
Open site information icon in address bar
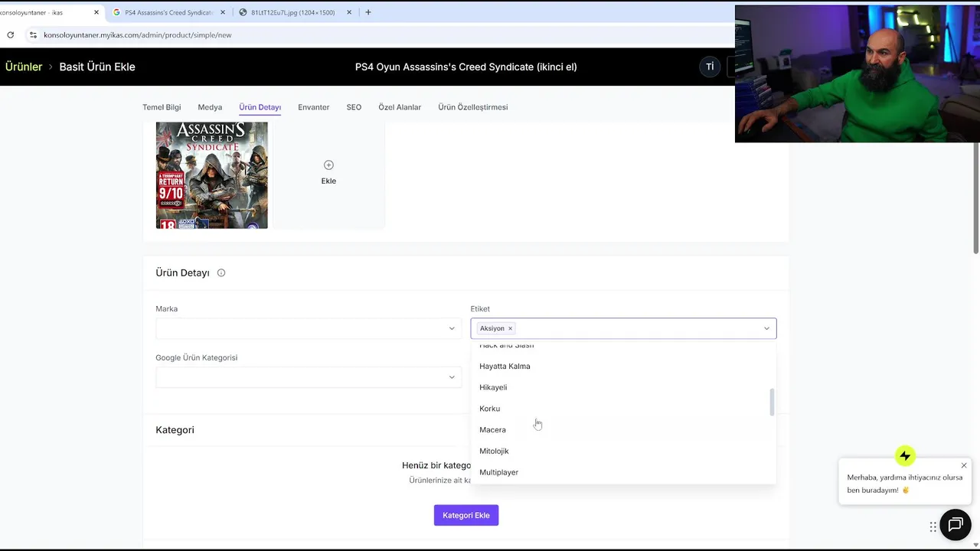[33, 34]
